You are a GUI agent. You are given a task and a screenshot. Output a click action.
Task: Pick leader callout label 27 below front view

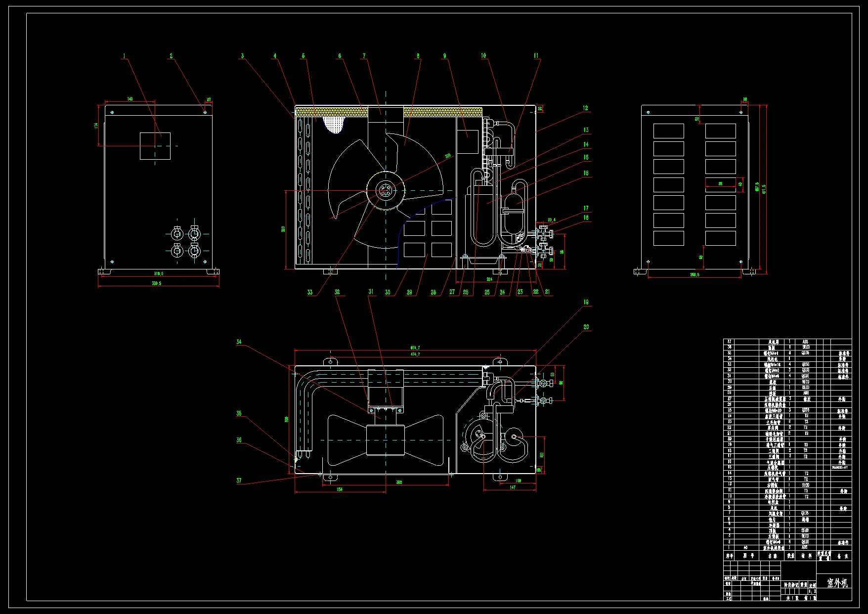(x=452, y=293)
